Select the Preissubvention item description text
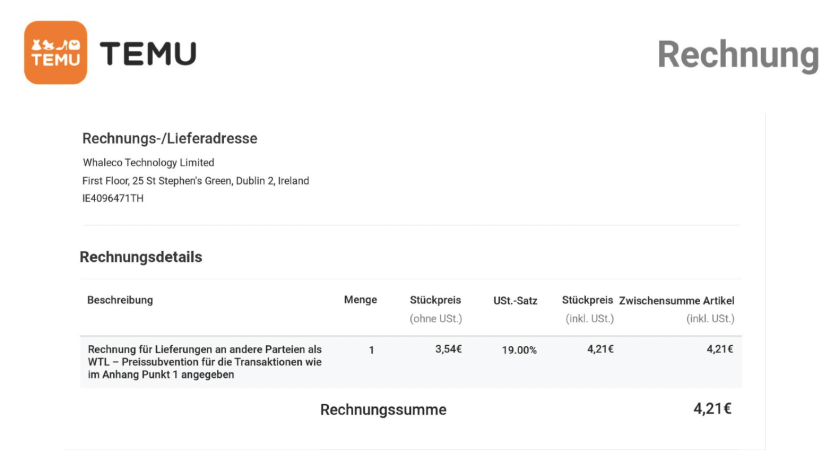830x466 pixels. pyautogui.click(x=205, y=362)
